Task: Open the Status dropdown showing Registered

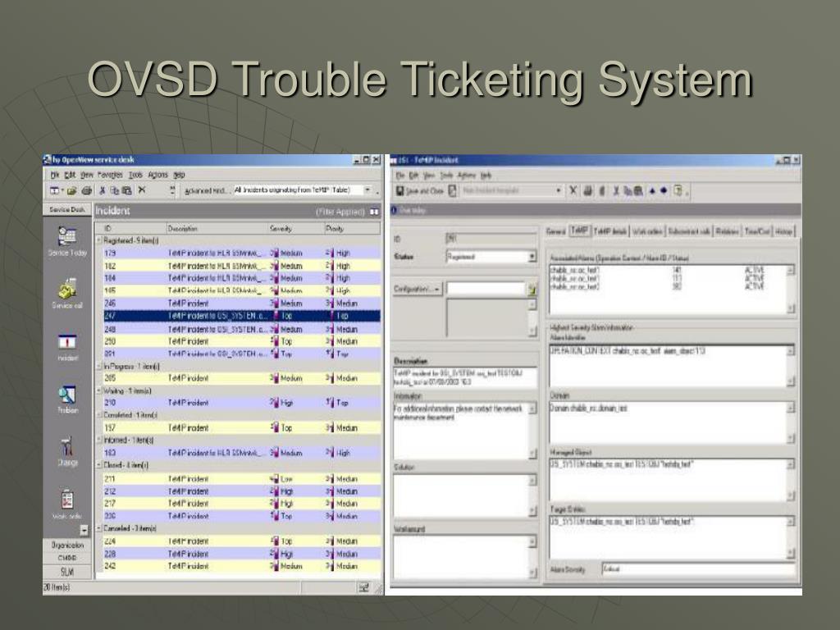Action: pos(532,257)
